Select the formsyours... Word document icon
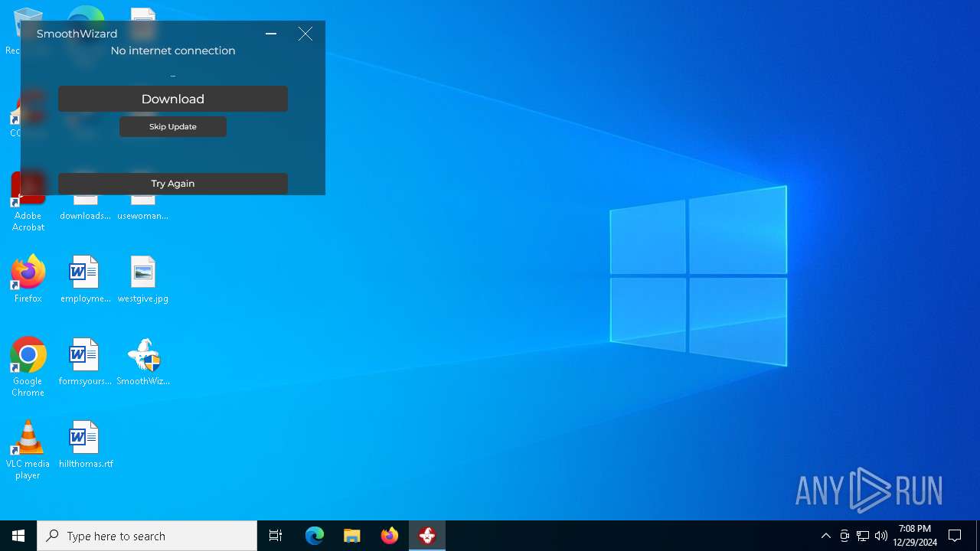 (x=85, y=362)
